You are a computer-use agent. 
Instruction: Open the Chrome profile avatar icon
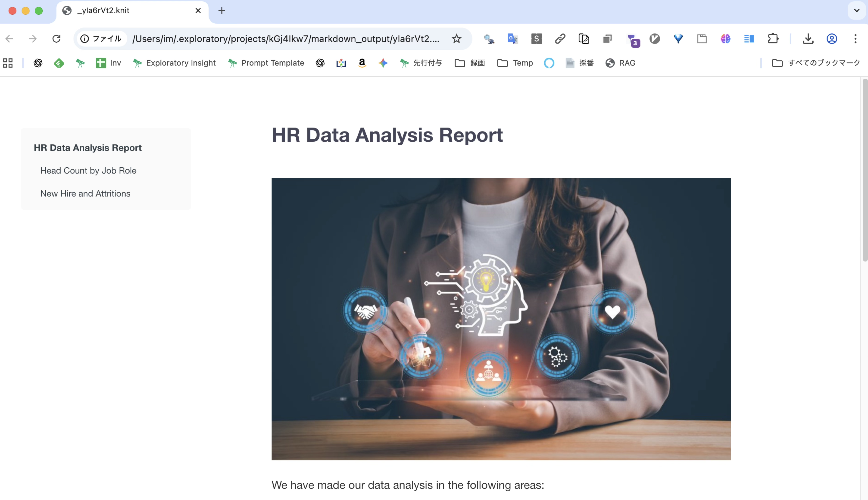point(832,38)
